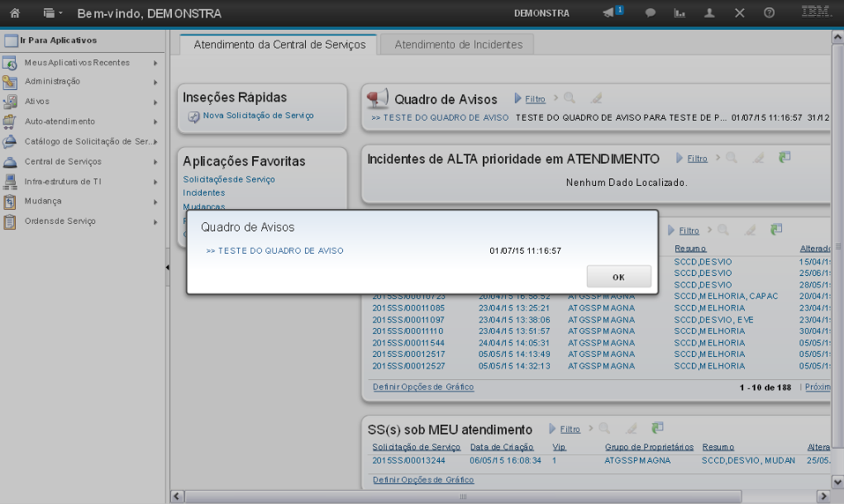Click the horizontal scrollbar at bottom

click(463, 496)
